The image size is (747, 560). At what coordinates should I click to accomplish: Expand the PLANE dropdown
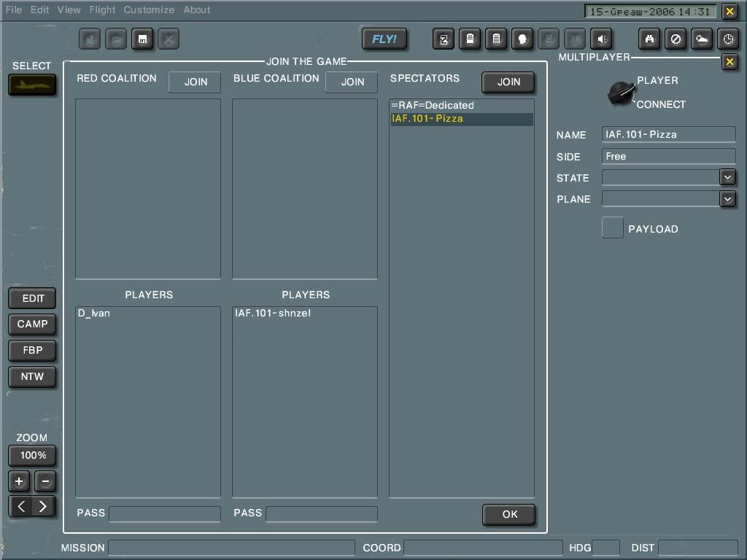727,198
